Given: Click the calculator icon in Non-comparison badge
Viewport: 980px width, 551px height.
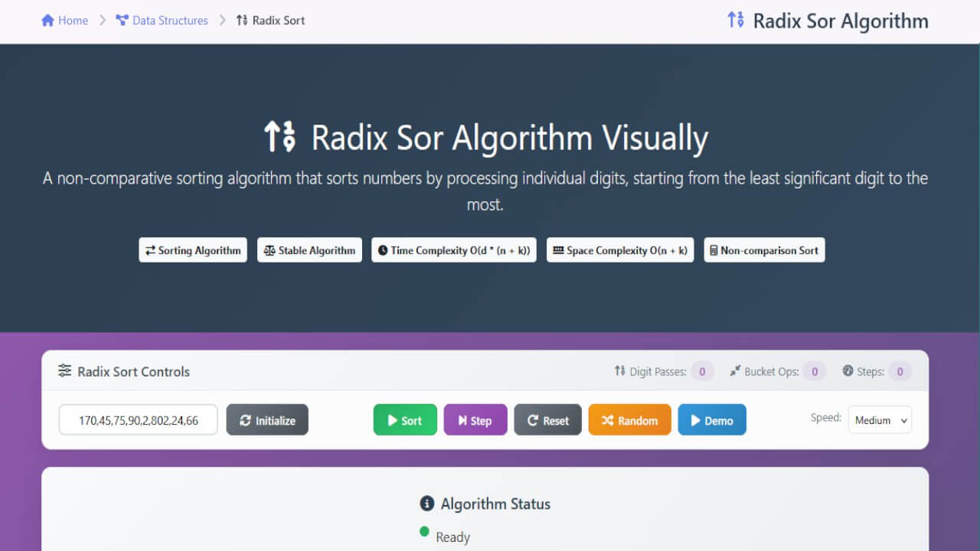Looking at the screenshot, I should tap(714, 250).
